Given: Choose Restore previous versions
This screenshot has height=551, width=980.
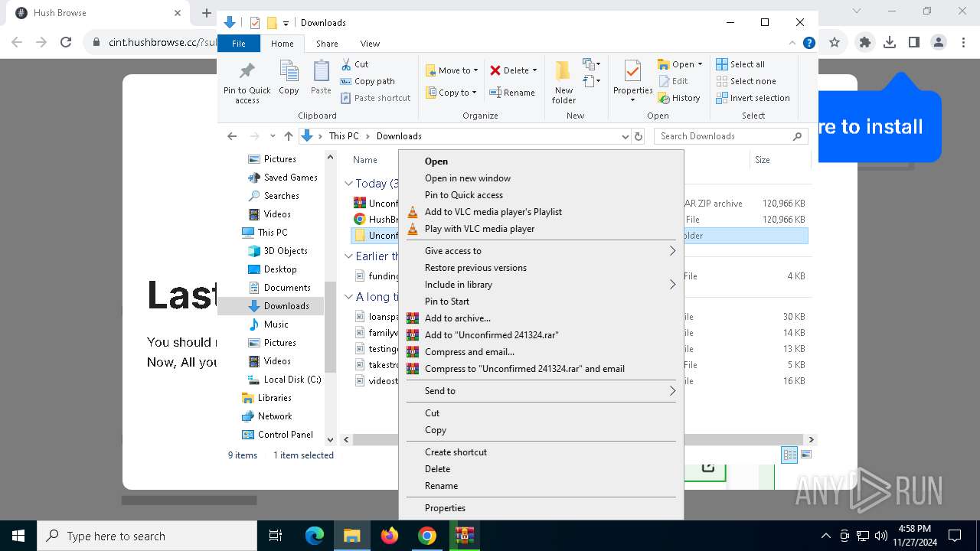Looking at the screenshot, I should point(541,268).
